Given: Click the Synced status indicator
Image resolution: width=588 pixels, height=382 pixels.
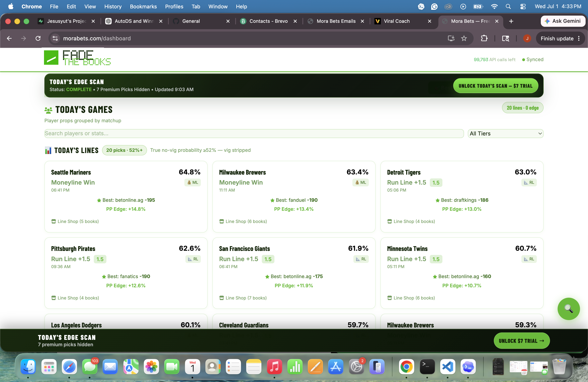Looking at the screenshot, I should click(533, 60).
